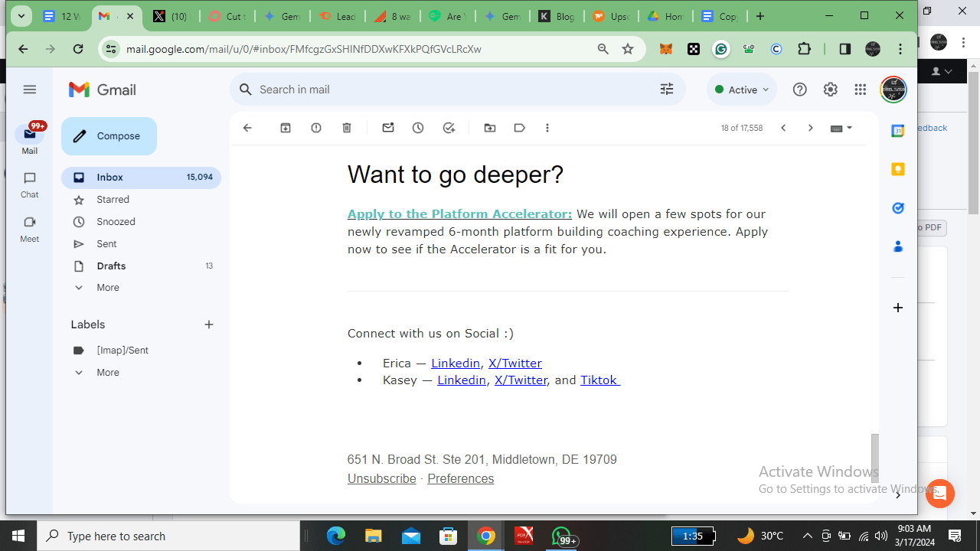This screenshot has width=980, height=551.
Task: Click the Unsubscribe link
Action: [381, 479]
